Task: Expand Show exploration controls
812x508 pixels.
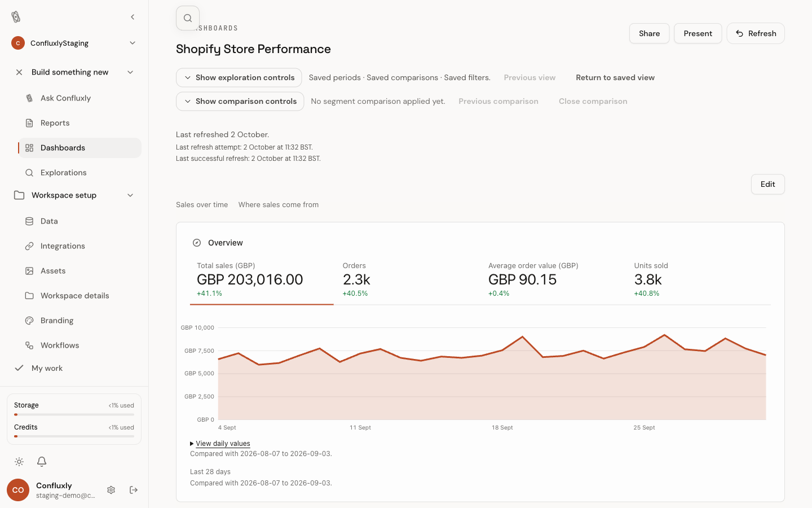Action: (x=239, y=77)
